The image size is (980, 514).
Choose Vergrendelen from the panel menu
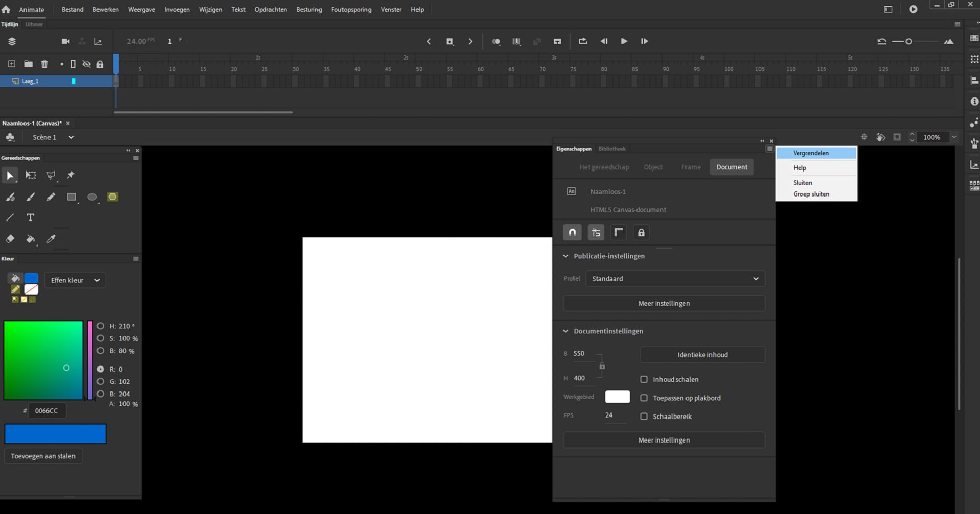pos(817,153)
